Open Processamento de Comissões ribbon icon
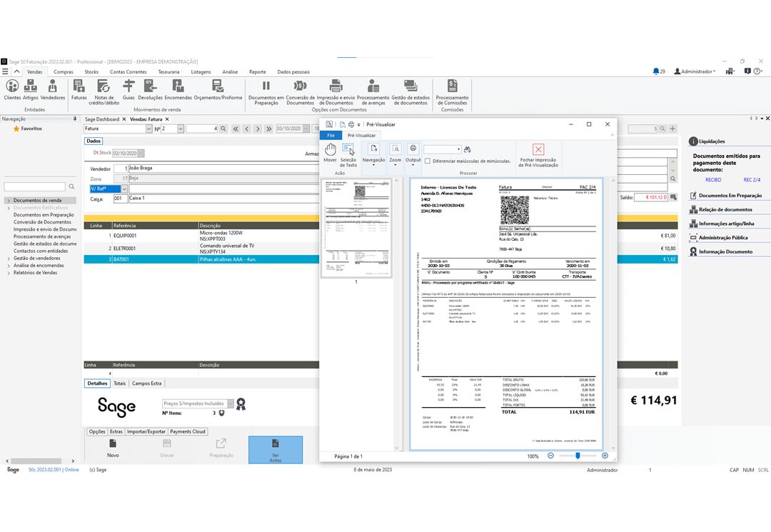Viewport: 771px width, 532px height. 453,92
